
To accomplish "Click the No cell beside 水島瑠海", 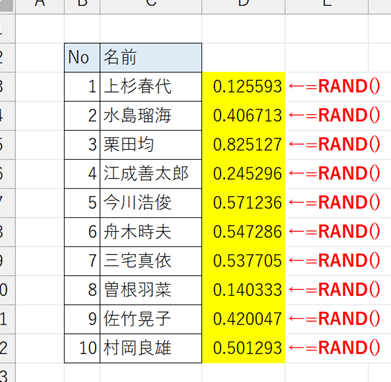I will (x=82, y=116).
